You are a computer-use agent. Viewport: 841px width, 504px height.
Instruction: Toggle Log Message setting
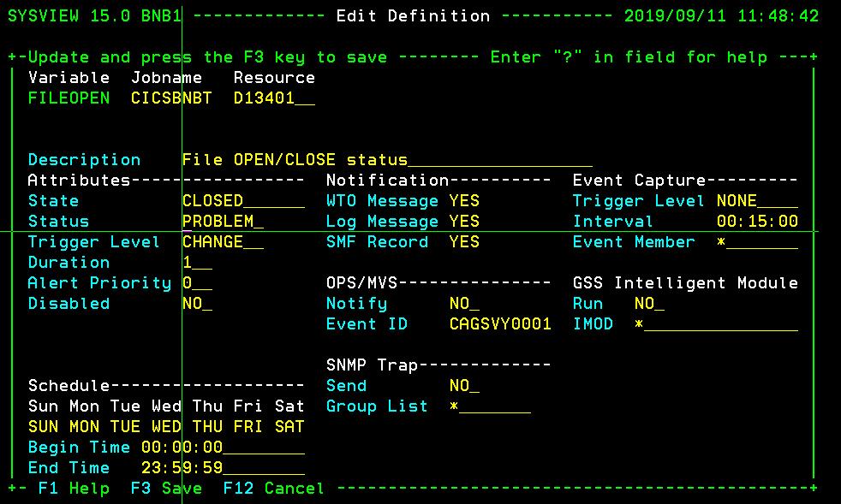coord(463,221)
